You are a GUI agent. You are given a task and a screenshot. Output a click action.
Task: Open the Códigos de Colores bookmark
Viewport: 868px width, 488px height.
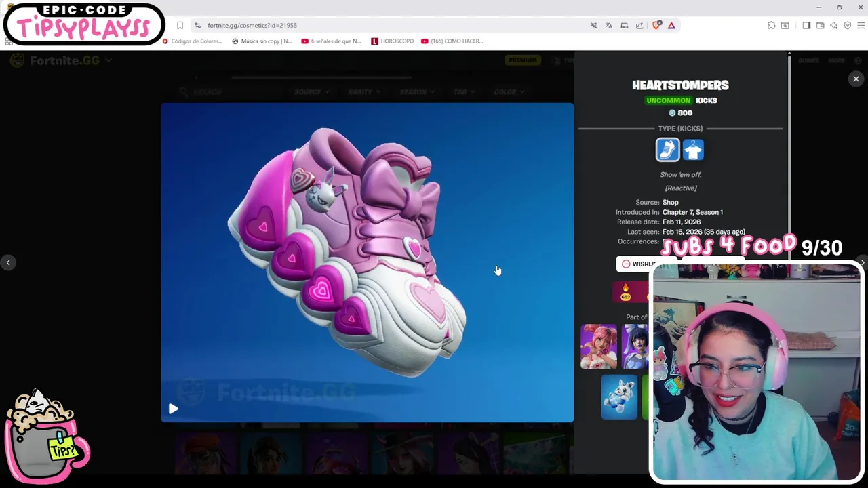click(x=193, y=41)
